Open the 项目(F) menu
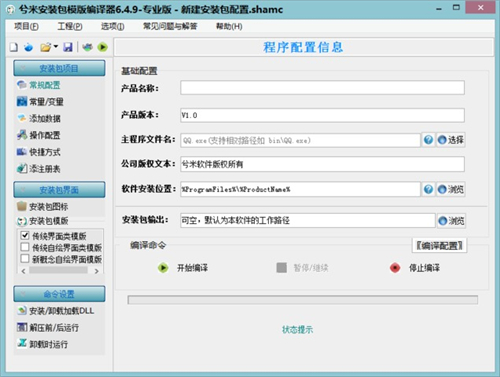The height and width of the screenshot is (377, 500). point(26,26)
